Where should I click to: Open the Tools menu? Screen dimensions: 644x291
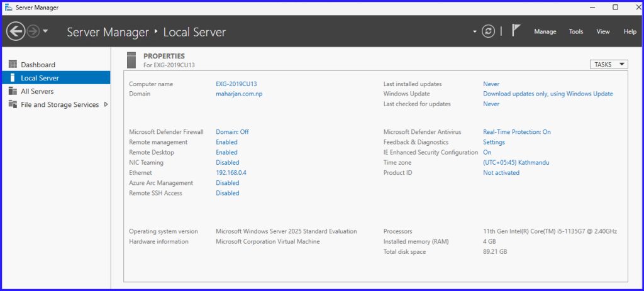(x=576, y=31)
